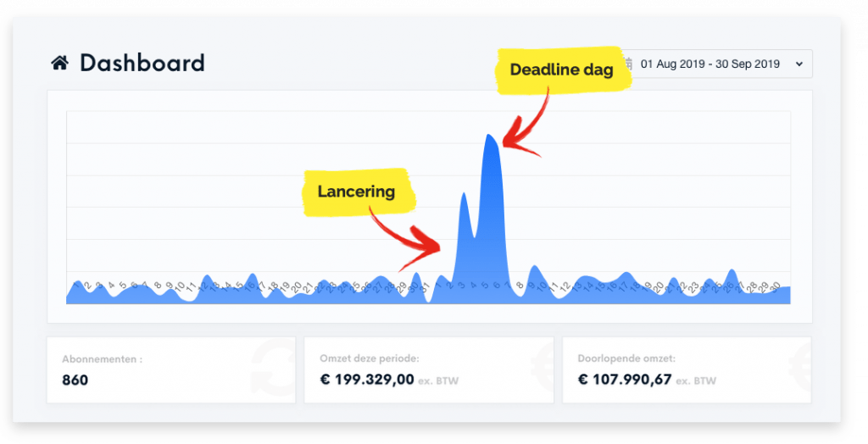
Task: Click the Dashboard page title
Action: (142, 63)
